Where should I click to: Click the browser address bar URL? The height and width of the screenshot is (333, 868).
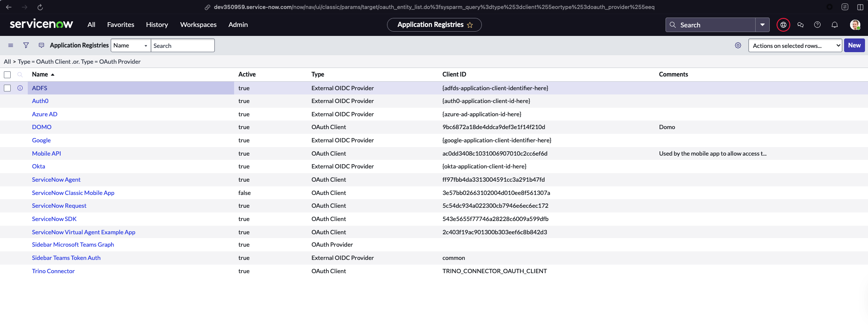point(434,7)
